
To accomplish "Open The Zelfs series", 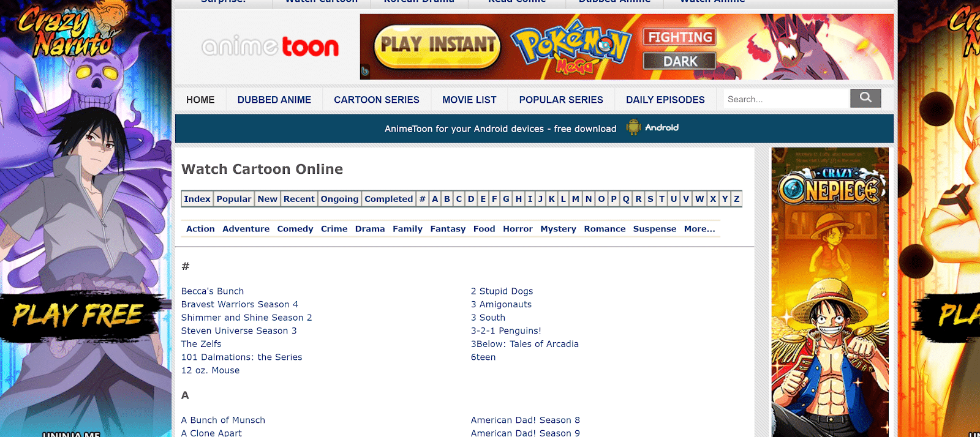I will pos(202,344).
